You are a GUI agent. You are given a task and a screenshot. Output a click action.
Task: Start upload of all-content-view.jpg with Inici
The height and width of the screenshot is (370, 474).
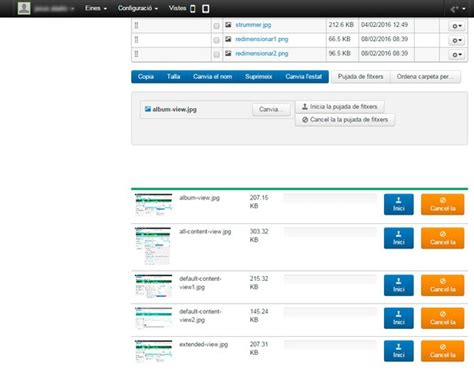point(399,238)
